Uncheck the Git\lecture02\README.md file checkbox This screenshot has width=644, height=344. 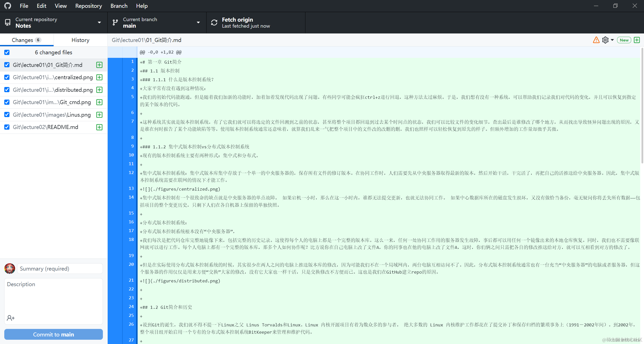(7, 127)
